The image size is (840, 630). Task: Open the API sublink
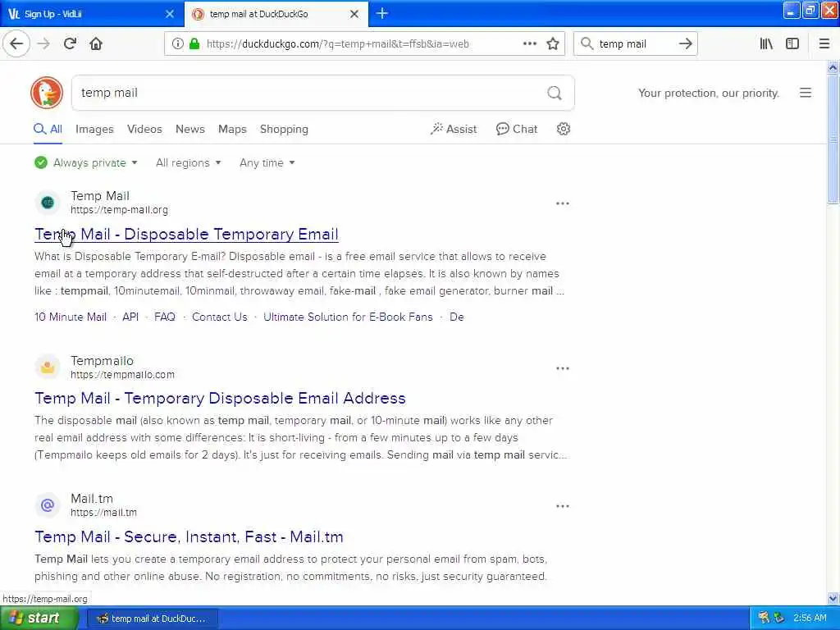pos(130,317)
